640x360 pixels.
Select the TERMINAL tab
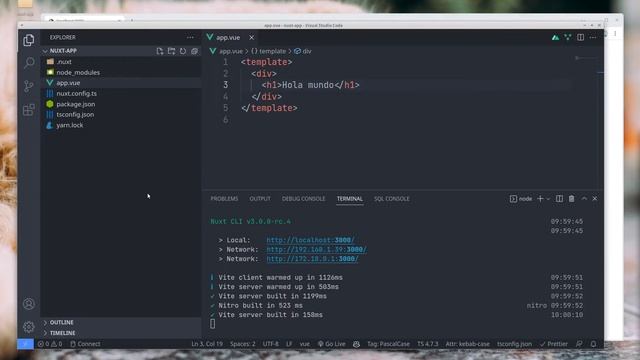pos(349,199)
